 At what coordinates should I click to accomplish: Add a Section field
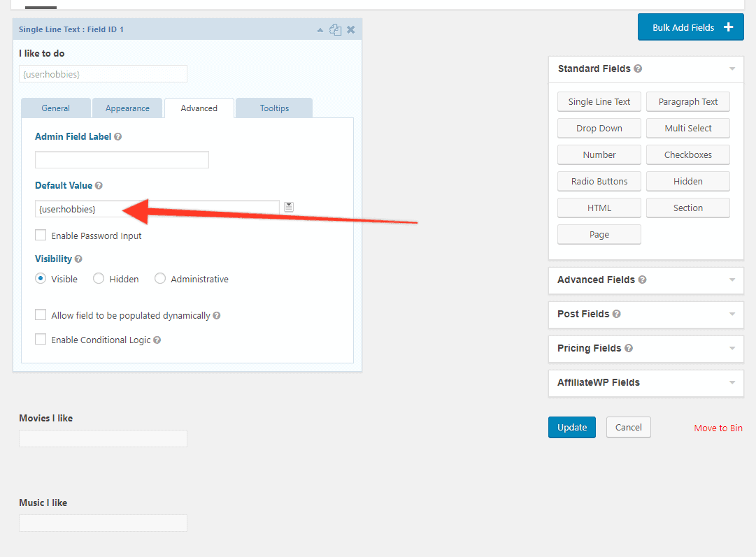(x=688, y=208)
